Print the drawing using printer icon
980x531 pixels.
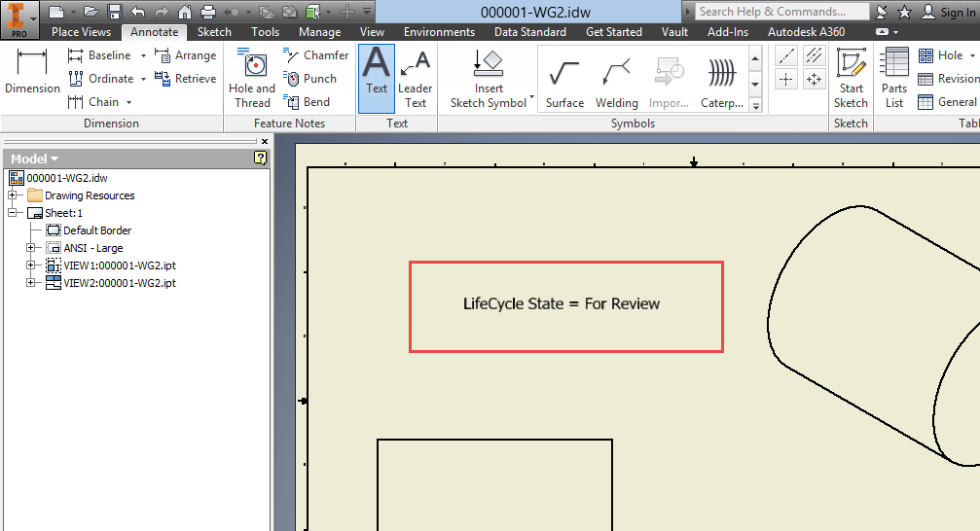pos(208,12)
